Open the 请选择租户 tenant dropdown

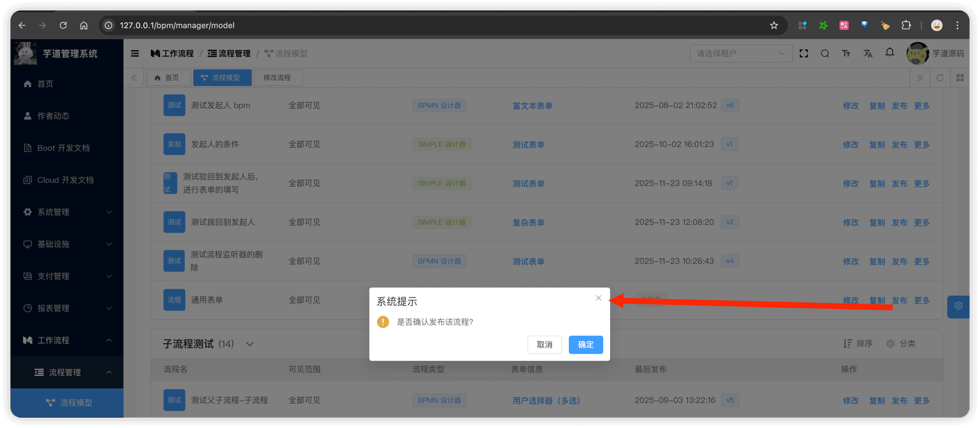tap(740, 53)
